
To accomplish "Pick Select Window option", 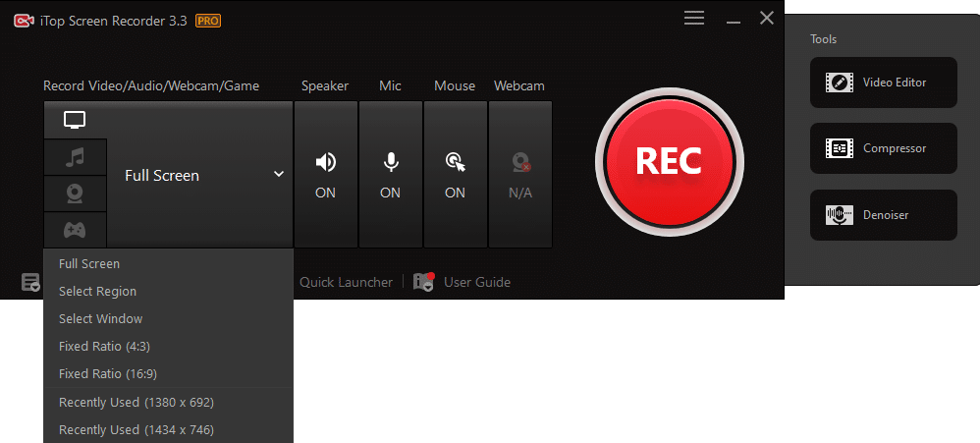I will pos(100,319).
